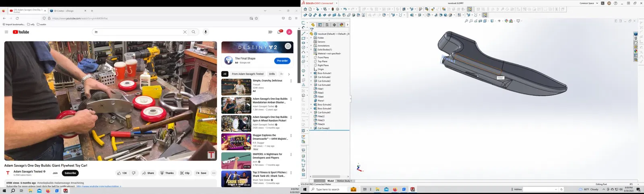
Task: Select the Text sketch tool
Action: pyautogui.click(x=303, y=85)
